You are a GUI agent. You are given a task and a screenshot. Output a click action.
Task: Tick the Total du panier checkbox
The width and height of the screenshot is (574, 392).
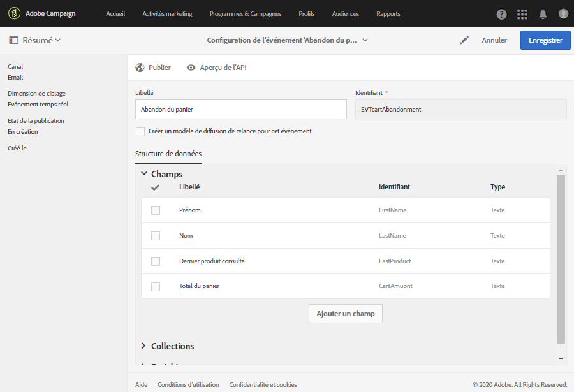click(156, 287)
